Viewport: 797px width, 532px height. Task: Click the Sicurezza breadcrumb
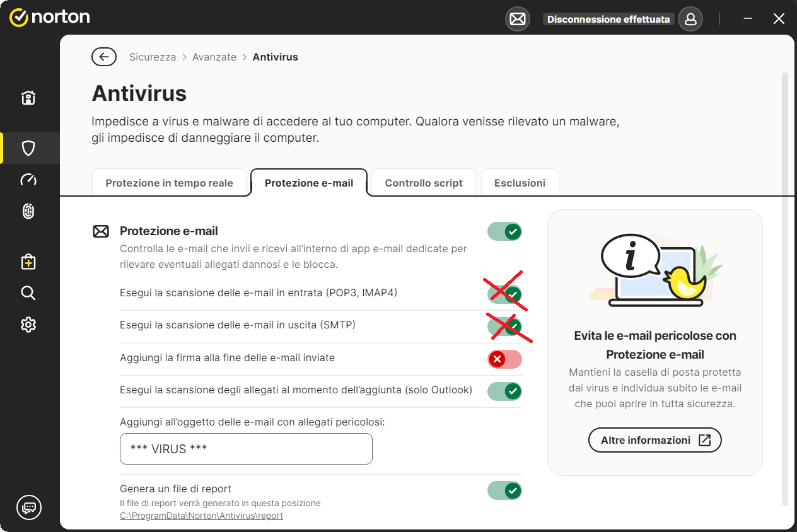(x=153, y=57)
